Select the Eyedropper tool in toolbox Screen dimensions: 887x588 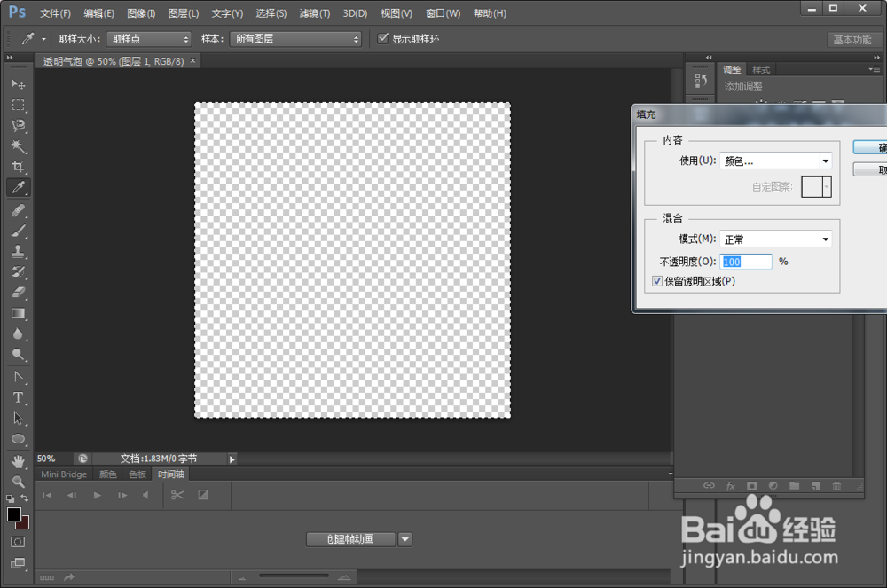click(x=18, y=187)
